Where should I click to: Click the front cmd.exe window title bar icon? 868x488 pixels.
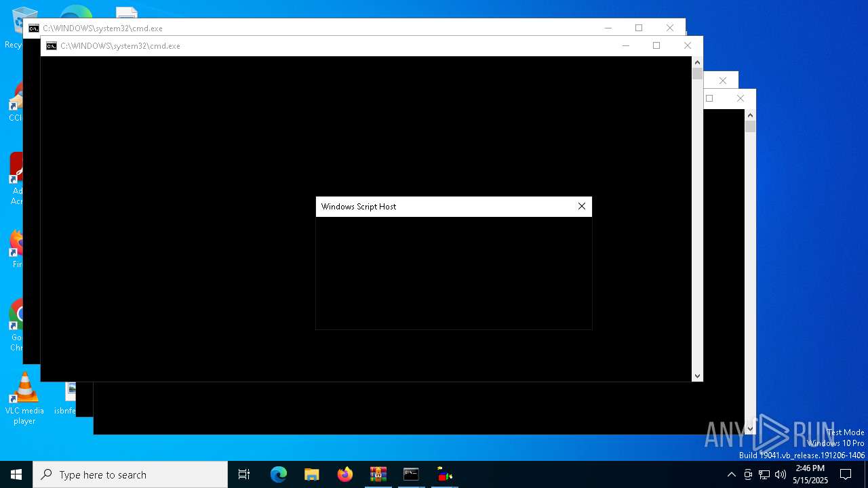(52, 46)
